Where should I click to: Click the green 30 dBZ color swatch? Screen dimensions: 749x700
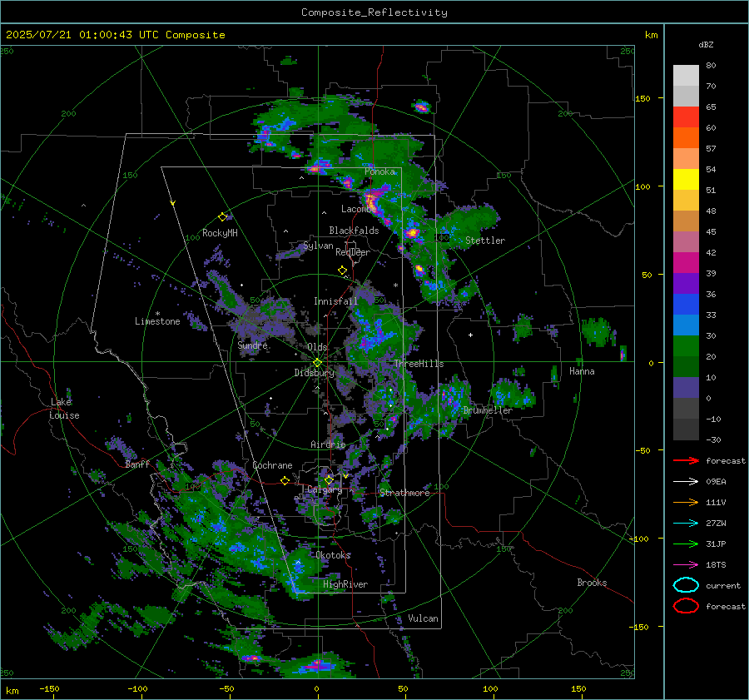[686, 345]
